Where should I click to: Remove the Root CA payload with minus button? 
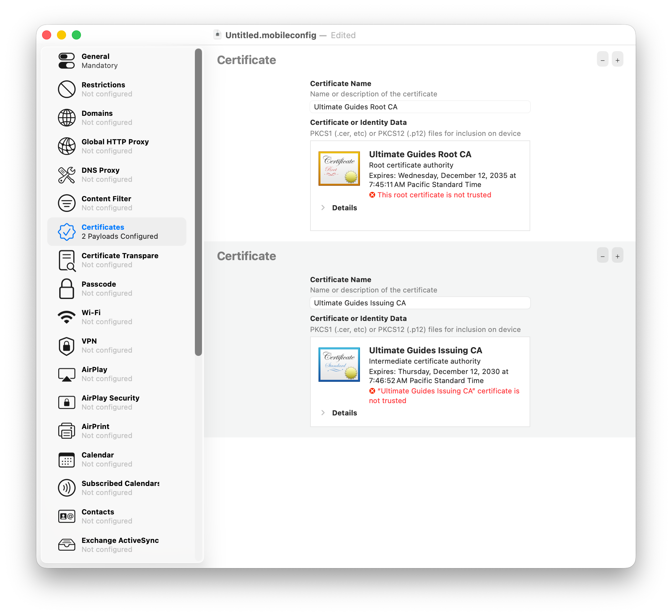(602, 59)
